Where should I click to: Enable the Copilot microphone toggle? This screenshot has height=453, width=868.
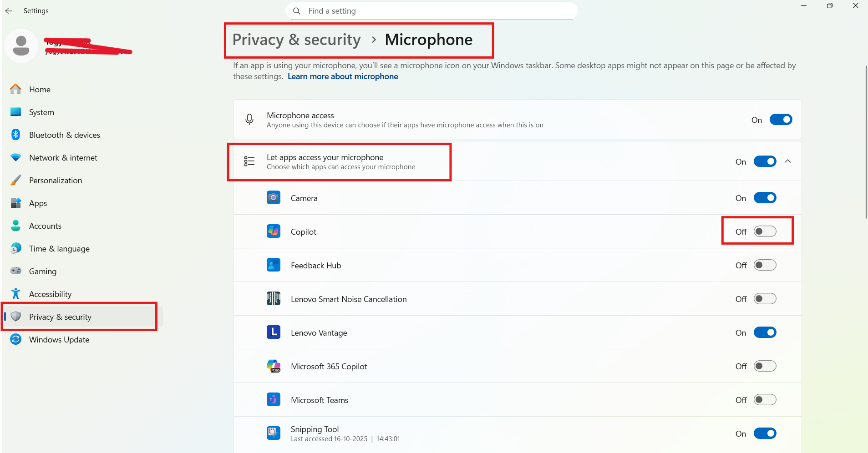tap(765, 232)
